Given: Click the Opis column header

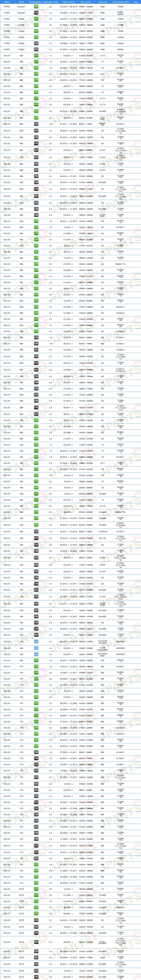Looking at the screenshot, I should [135, 2].
